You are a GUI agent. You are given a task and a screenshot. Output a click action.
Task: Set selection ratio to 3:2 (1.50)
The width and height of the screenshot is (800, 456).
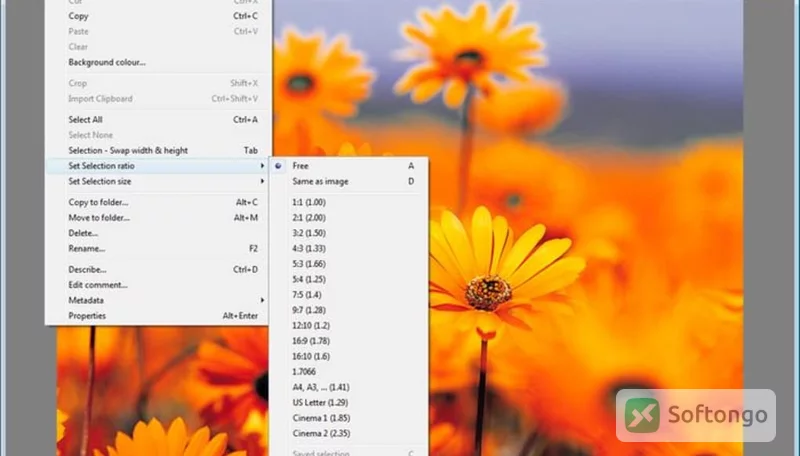tap(349, 233)
